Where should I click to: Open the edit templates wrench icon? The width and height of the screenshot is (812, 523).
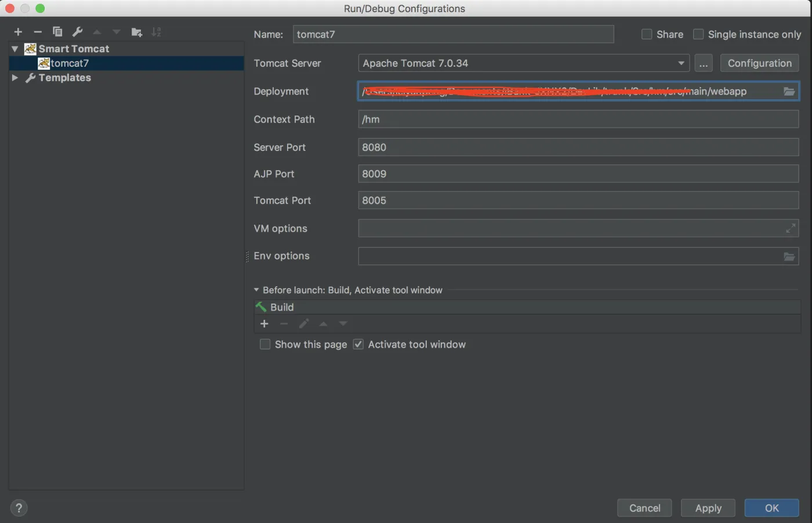77,32
